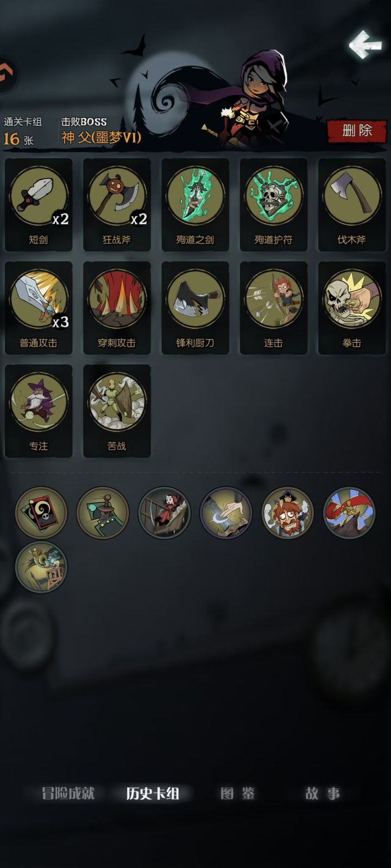Viewport: 391px width, 868px height.
Task: Select the 历史卡组 tab
Action: (153, 793)
